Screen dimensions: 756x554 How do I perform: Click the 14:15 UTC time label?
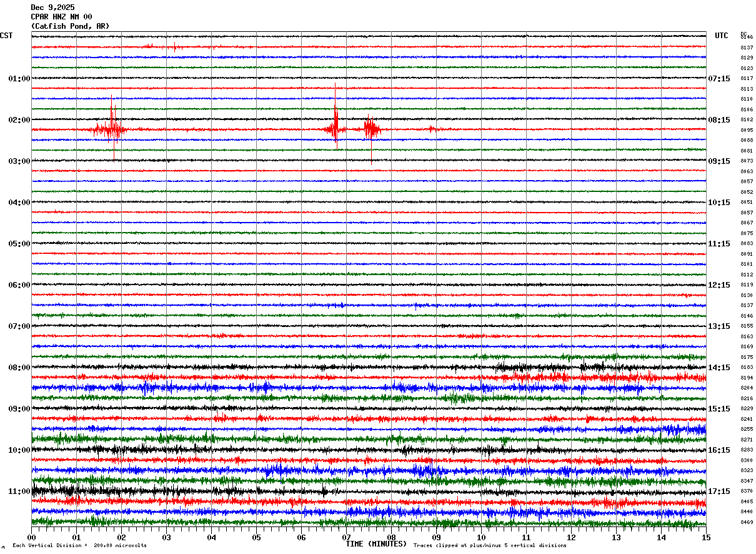(x=719, y=368)
